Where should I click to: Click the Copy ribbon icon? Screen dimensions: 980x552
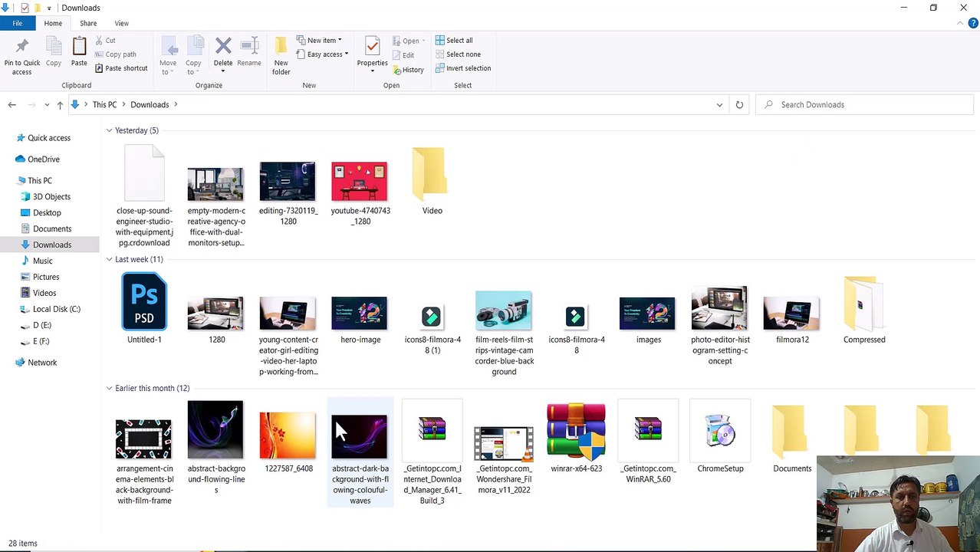54,53
